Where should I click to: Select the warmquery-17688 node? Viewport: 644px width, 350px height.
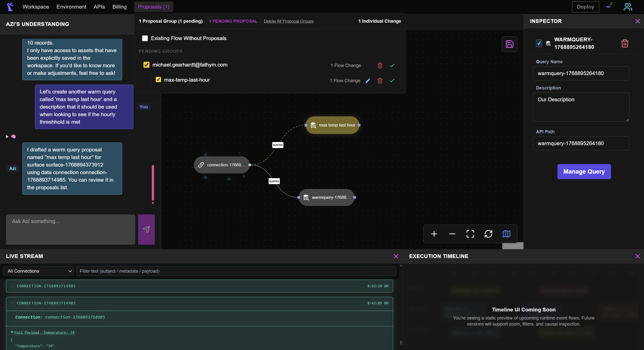coord(327,197)
